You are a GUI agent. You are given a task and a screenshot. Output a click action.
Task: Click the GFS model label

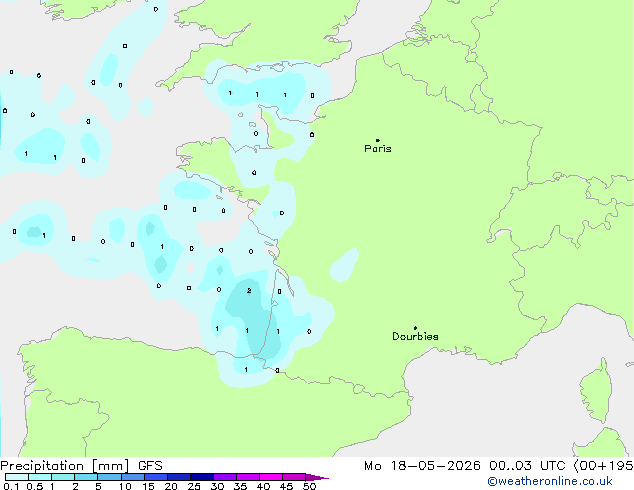[x=150, y=466]
